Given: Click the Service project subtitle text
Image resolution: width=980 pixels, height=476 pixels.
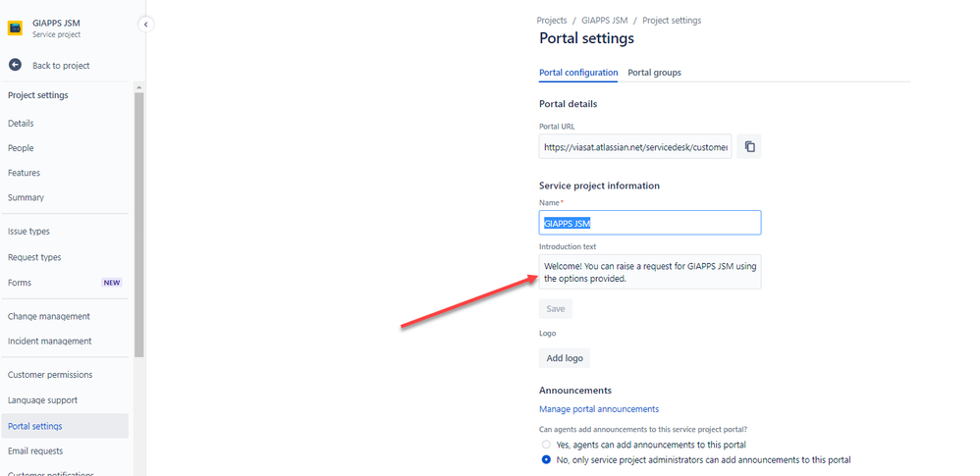Looking at the screenshot, I should (56, 35).
